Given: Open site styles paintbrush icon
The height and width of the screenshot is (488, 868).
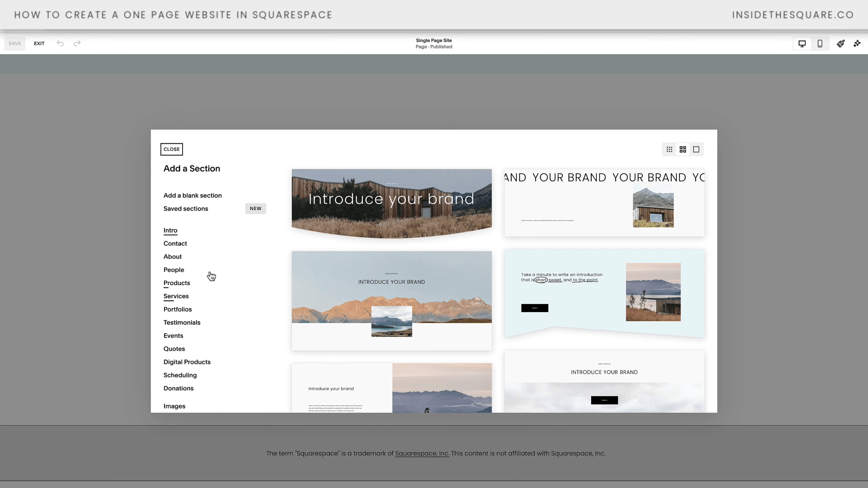Looking at the screenshot, I should (x=840, y=44).
